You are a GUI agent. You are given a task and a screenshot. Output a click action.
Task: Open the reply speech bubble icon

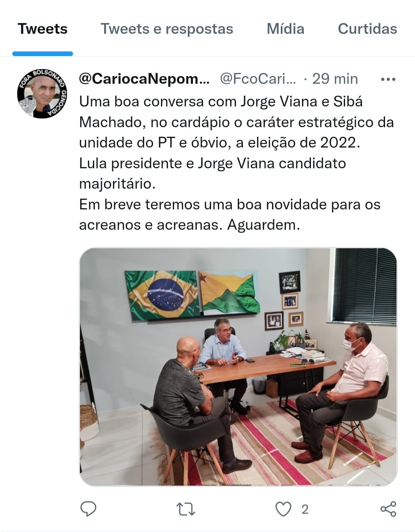coord(88,509)
